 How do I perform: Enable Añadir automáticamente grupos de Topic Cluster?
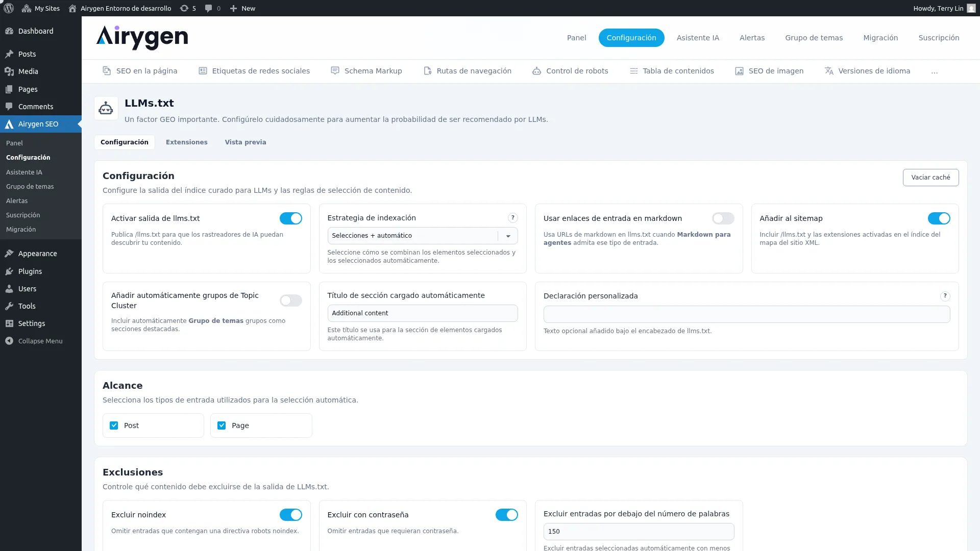[x=290, y=300]
